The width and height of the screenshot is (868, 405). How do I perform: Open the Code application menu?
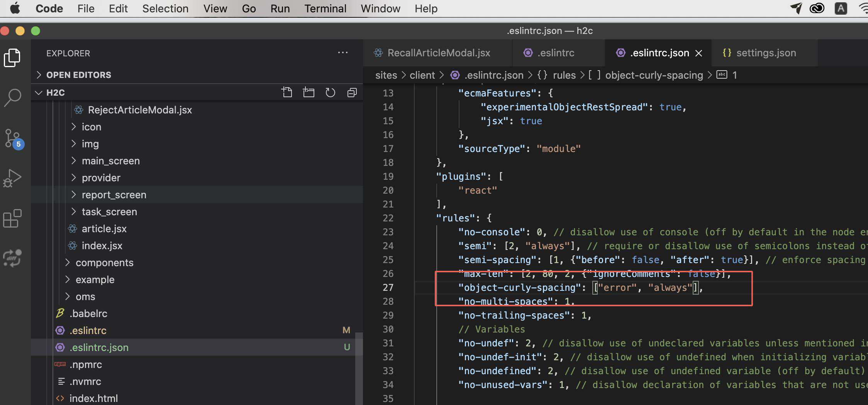49,8
